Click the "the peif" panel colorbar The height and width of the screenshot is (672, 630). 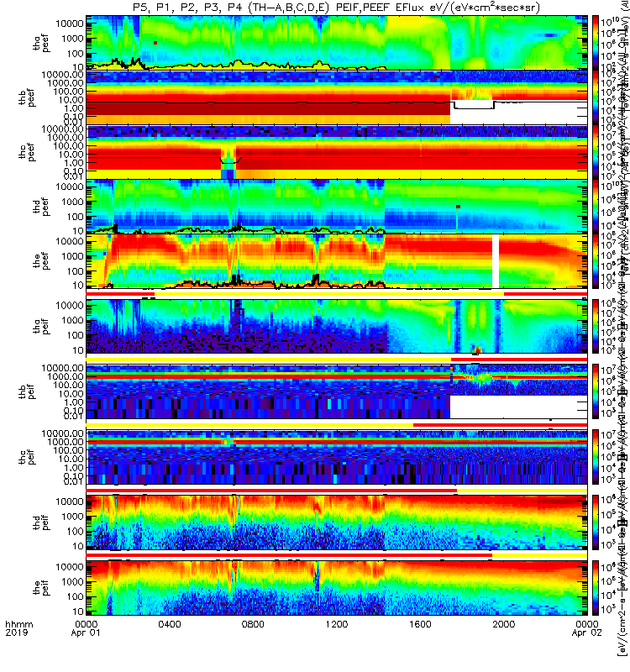point(596,587)
